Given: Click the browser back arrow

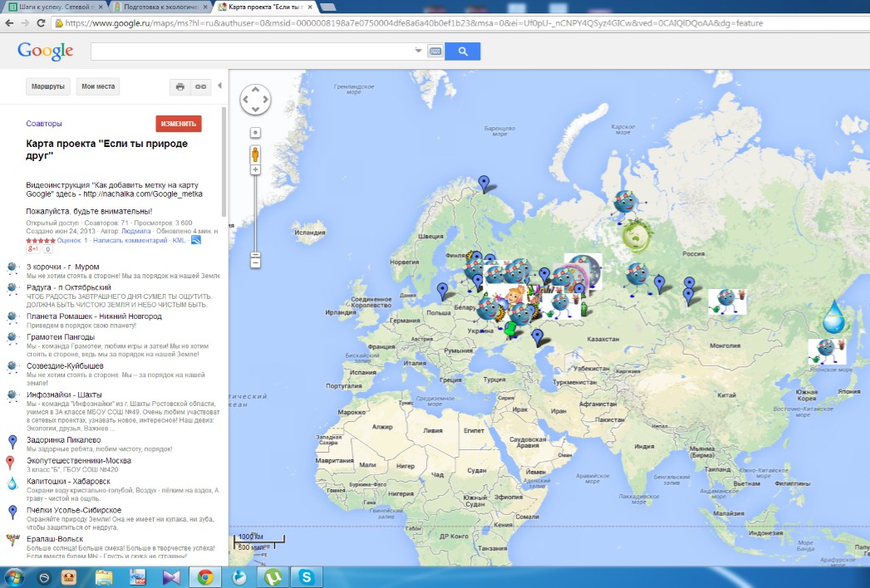Looking at the screenshot, I should pyautogui.click(x=9, y=23).
